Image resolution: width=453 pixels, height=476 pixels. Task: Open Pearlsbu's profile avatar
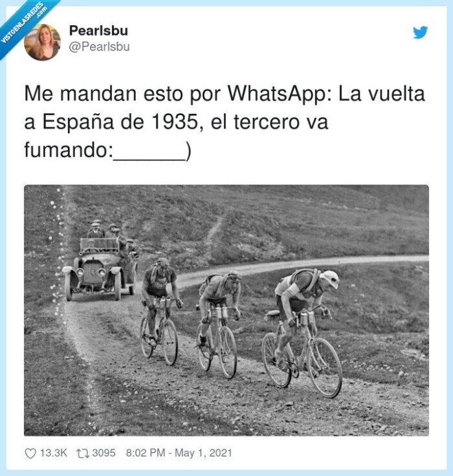click(x=42, y=42)
